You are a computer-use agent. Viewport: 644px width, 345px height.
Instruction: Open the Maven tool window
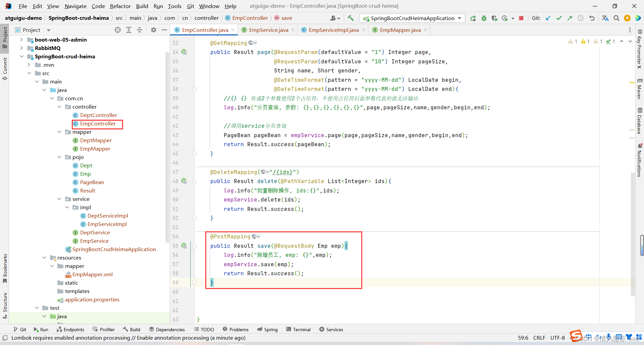coord(640,89)
